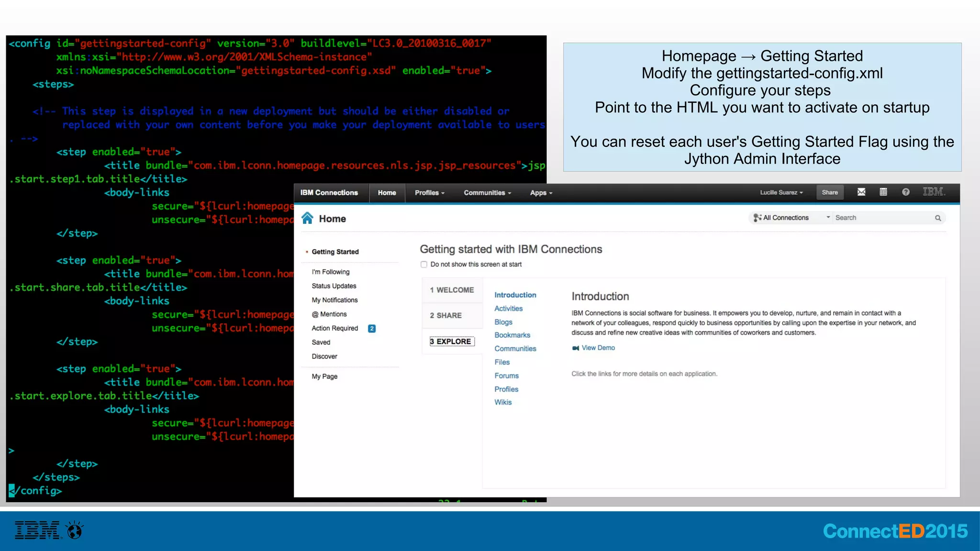The width and height of the screenshot is (980, 551).
Task: Open the mail envelope icon in navbar
Action: click(861, 192)
